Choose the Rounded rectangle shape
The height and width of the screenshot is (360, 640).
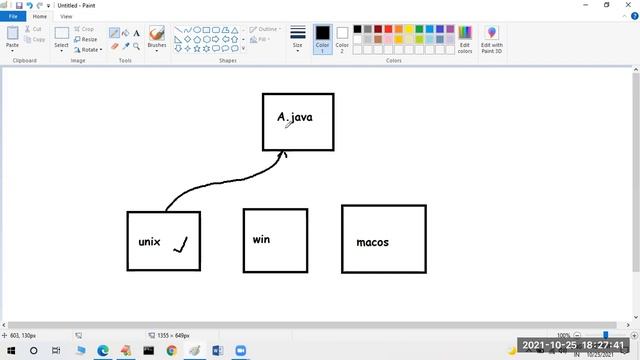click(x=216, y=30)
